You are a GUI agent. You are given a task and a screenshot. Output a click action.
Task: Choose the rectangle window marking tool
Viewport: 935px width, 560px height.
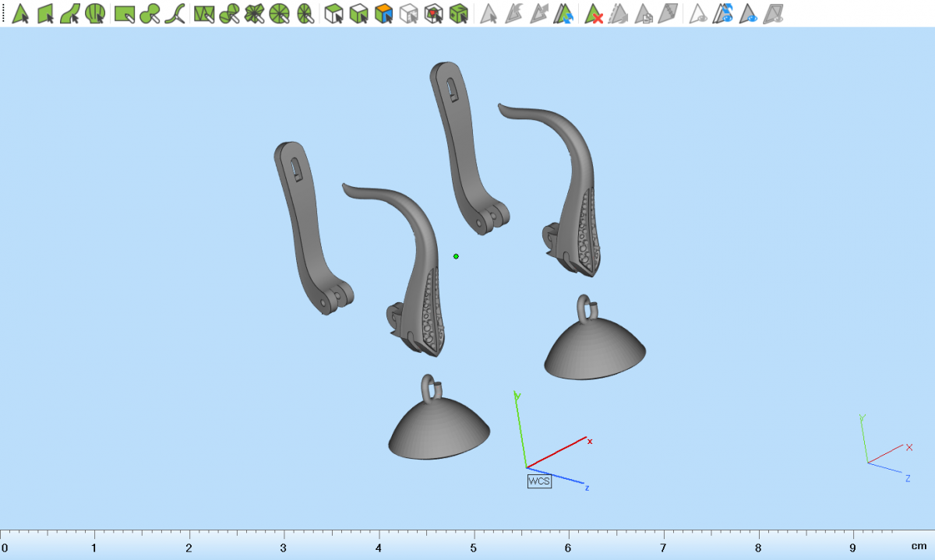(125, 13)
